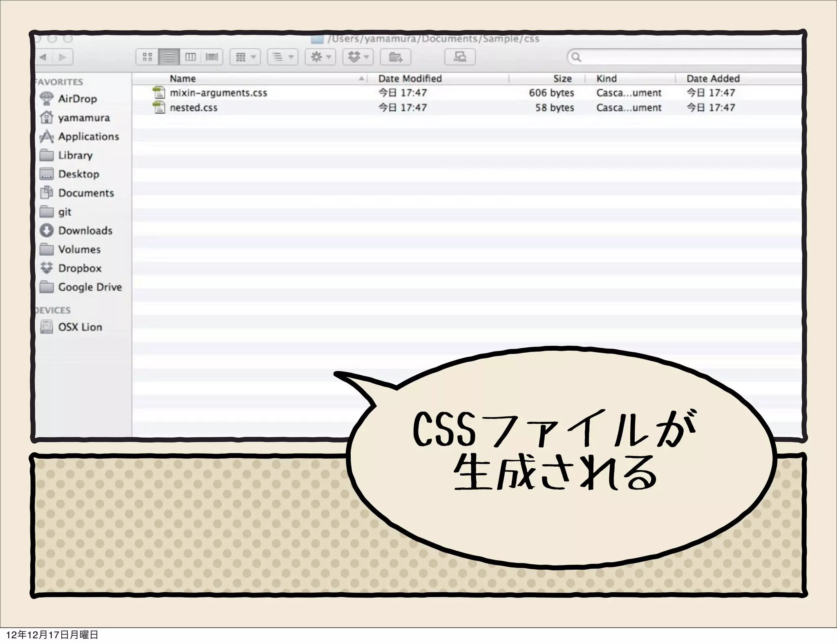837x644 pixels.
Task: Switch Finder to Cover Flow view
Action: pos(212,57)
